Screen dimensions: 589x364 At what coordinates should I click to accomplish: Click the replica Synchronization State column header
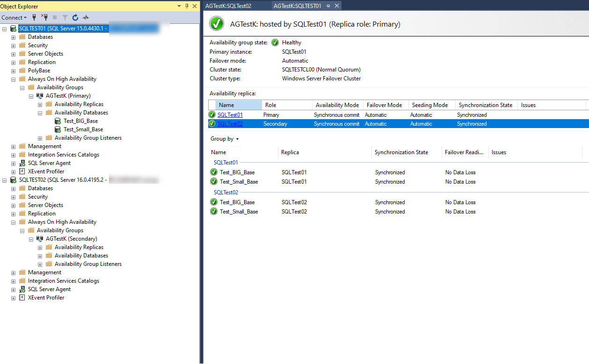(x=486, y=105)
